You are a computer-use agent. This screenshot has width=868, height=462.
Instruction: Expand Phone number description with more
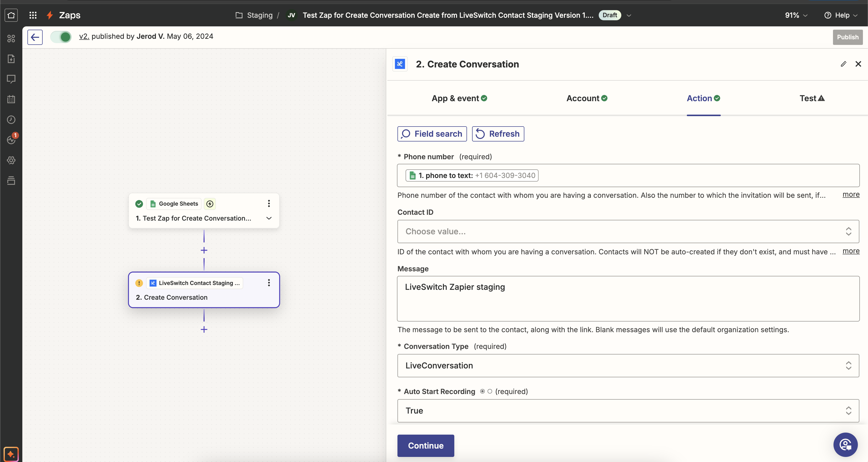[x=851, y=194]
